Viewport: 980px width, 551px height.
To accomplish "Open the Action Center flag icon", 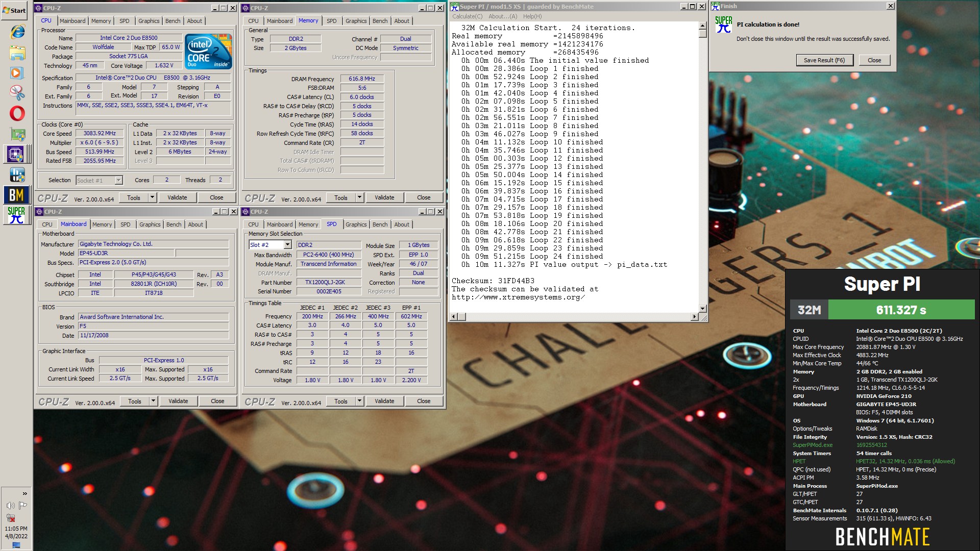I will pyautogui.click(x=22, y=506).
